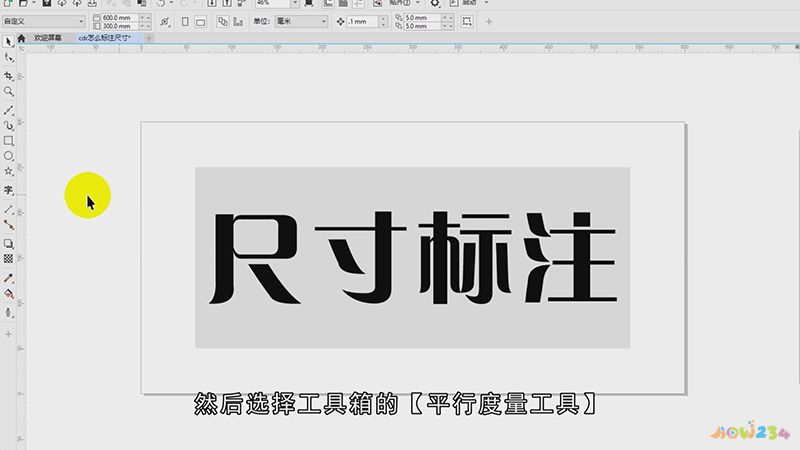Select the Freehand line tool
Image resolution: width=800 pixels, height=450 pixels.
point(8,110)
